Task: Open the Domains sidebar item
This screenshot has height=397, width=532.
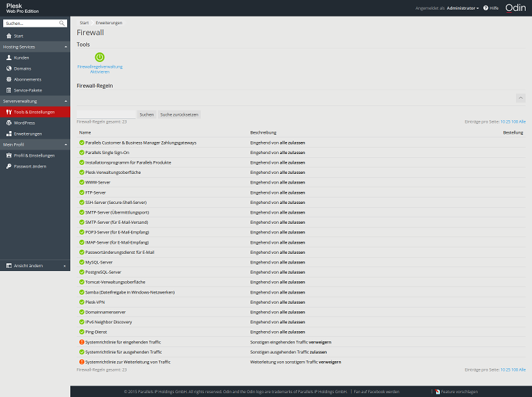Action: pos(35,68)
